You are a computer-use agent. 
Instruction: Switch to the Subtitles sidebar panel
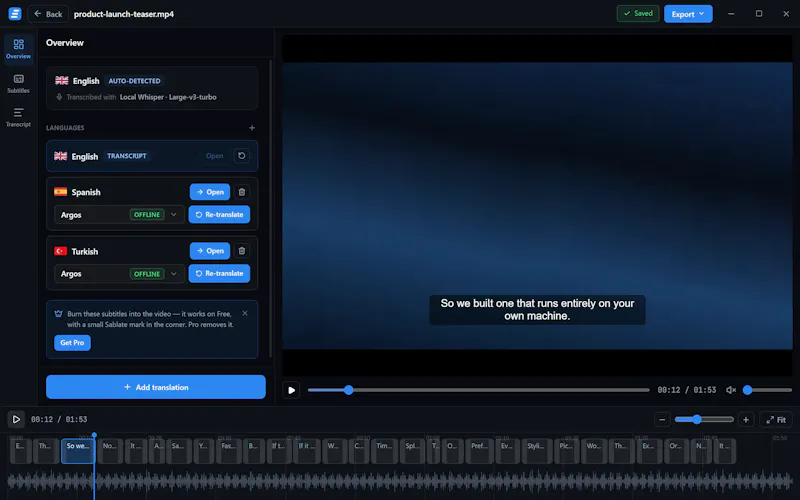(18, 83)
